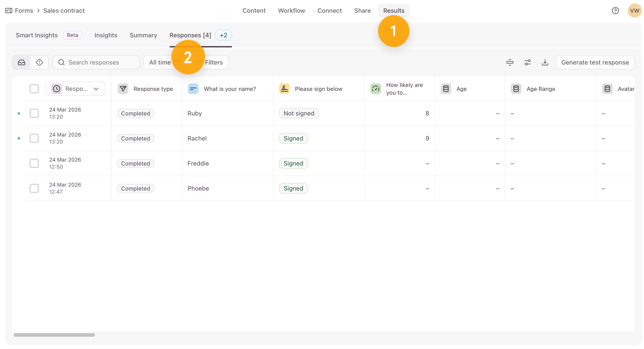
Task: Click the row height adjust icon
Action: point(510,62)
